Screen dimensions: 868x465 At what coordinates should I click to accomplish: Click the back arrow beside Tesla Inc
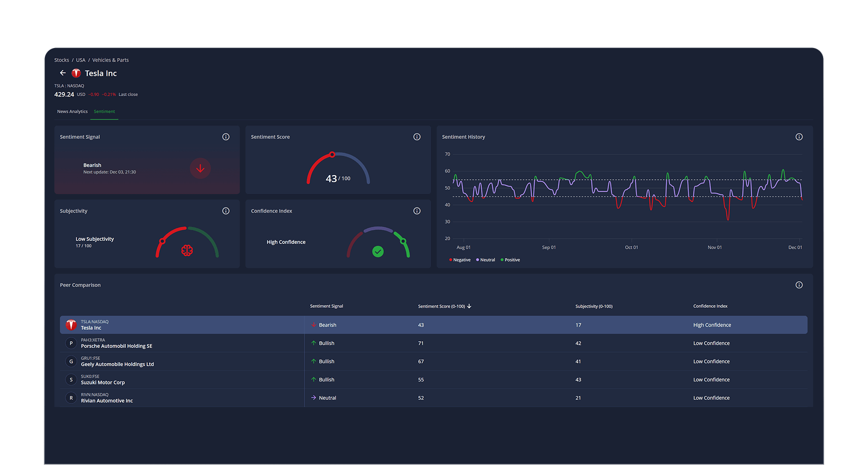click(63, 73)
